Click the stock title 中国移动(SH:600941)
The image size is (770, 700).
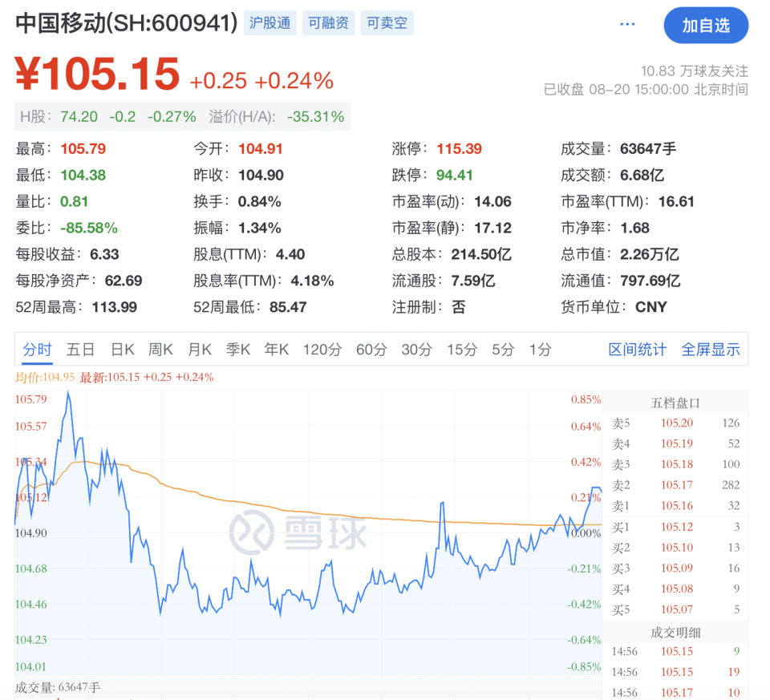(x=126, y=23)
